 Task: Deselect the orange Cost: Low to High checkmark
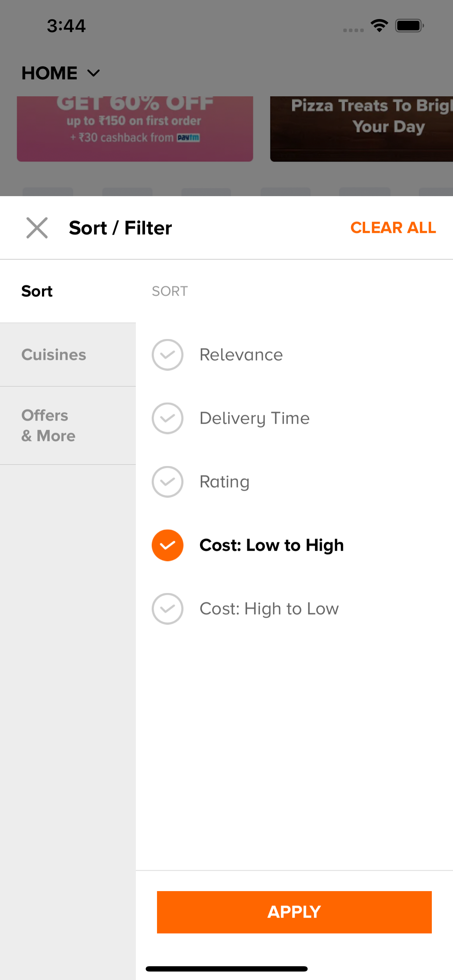tap(167, 545)
